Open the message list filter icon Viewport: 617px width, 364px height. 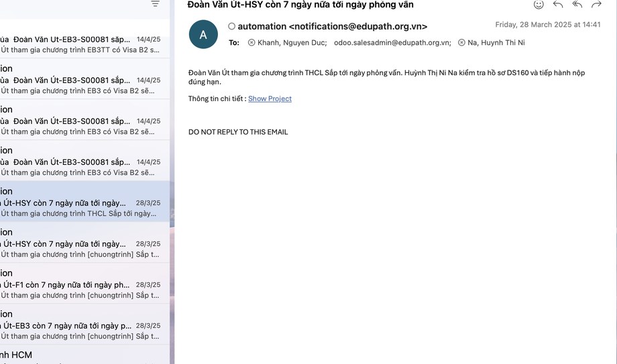coord(156,3)
